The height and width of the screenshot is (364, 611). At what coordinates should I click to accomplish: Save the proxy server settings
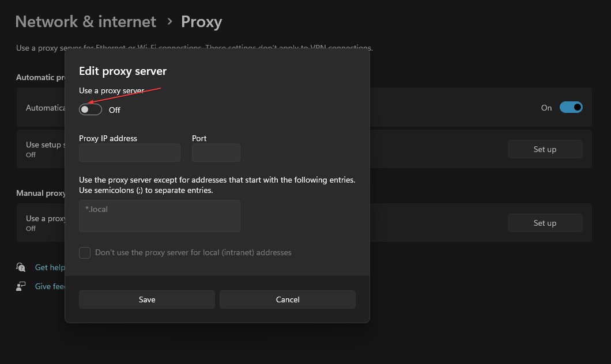[x=147, y=299]
